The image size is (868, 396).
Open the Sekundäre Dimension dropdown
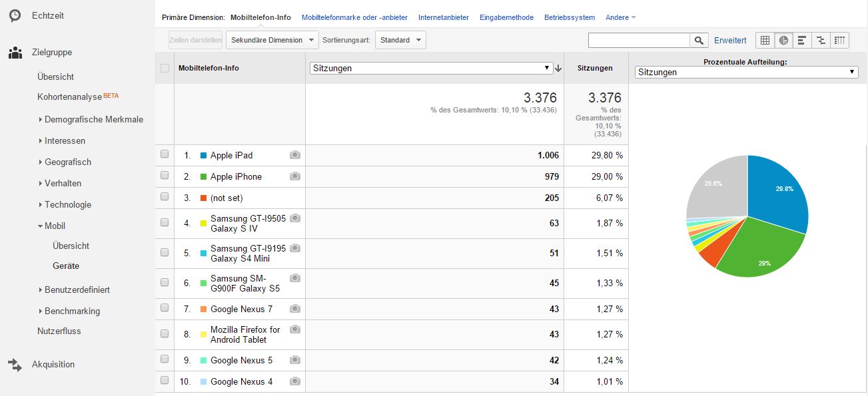point(272,40)
